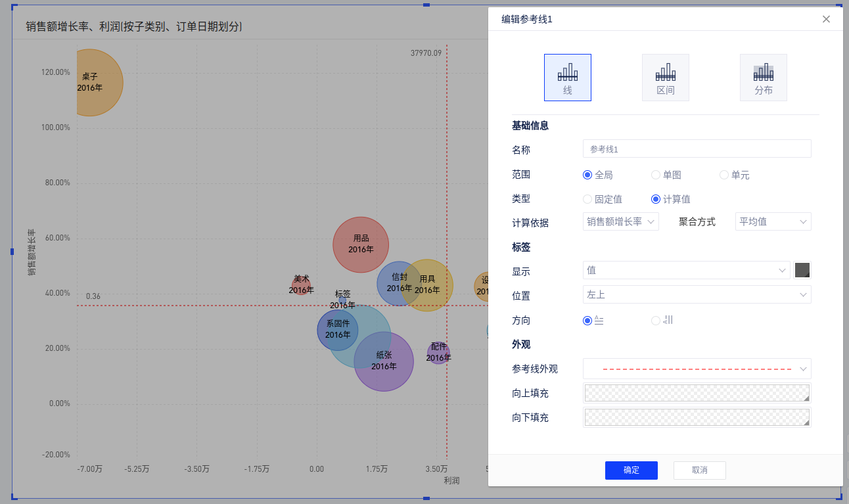Choose 固定值 as the type
The width and height of the screenshot is (849, 504).
(x=587, y=199)
